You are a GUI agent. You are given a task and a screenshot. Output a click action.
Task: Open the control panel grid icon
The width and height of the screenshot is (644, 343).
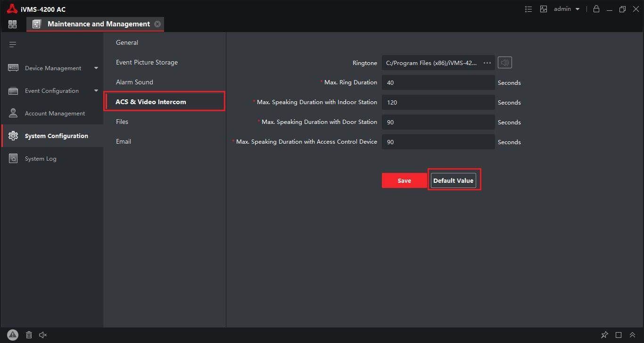12,24
